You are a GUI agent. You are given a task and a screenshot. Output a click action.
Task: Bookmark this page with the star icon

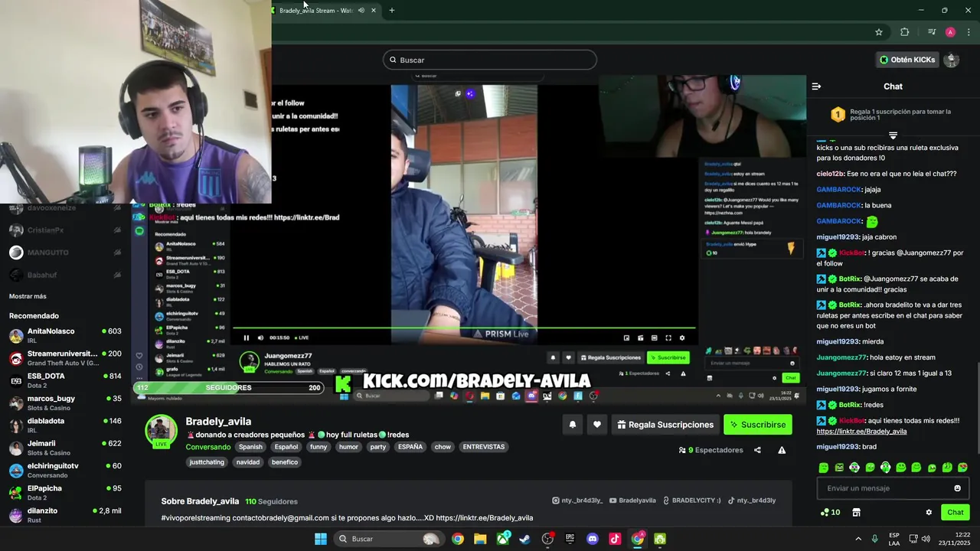coord(879,32)
